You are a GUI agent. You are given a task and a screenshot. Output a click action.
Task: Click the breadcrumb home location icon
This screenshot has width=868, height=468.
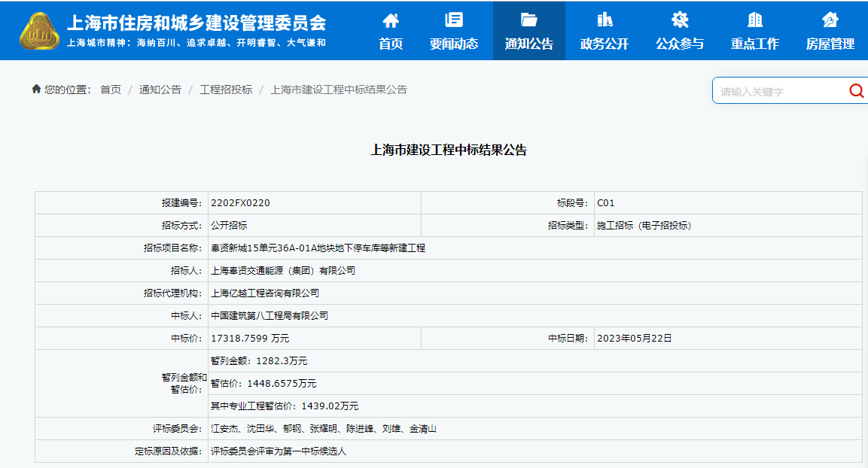coord(36,90)
